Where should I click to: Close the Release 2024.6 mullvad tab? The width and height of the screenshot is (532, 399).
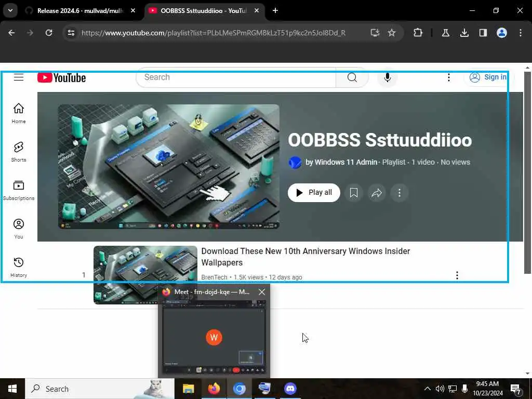(x=133, y=11)
